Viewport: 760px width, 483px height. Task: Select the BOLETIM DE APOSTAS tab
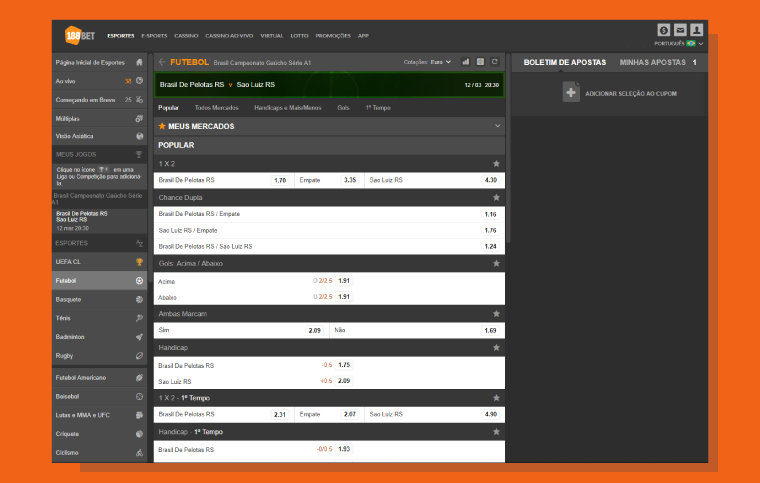click(565, 62)
